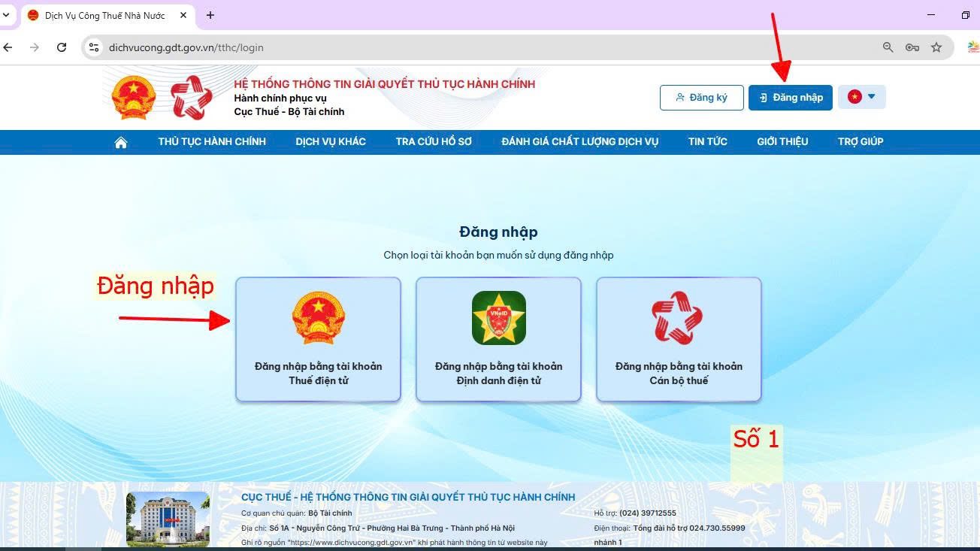Open the GIỚI THIỆU menu

pos(782,141)
